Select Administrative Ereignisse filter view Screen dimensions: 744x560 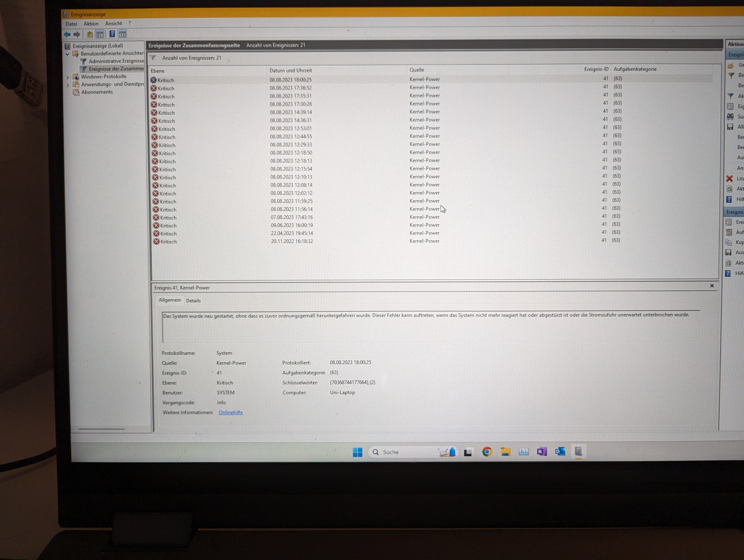[116, 61]
